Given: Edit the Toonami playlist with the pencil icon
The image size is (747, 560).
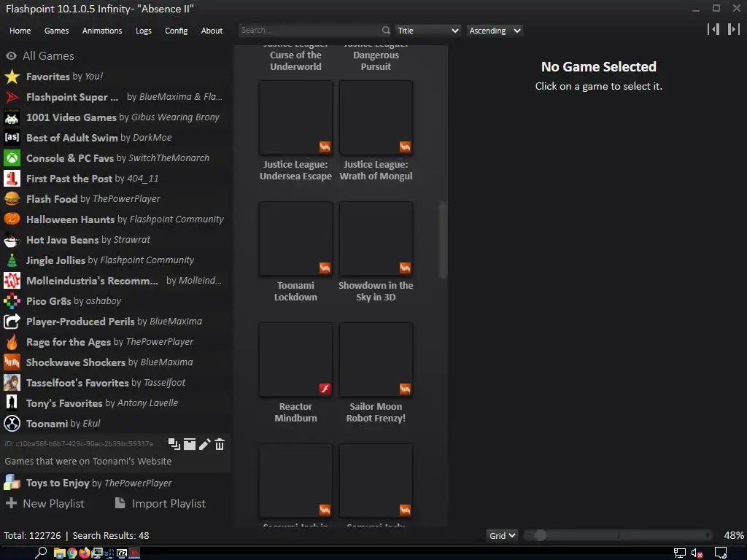Looking at the screenshot, I should (x=204, y=444).
